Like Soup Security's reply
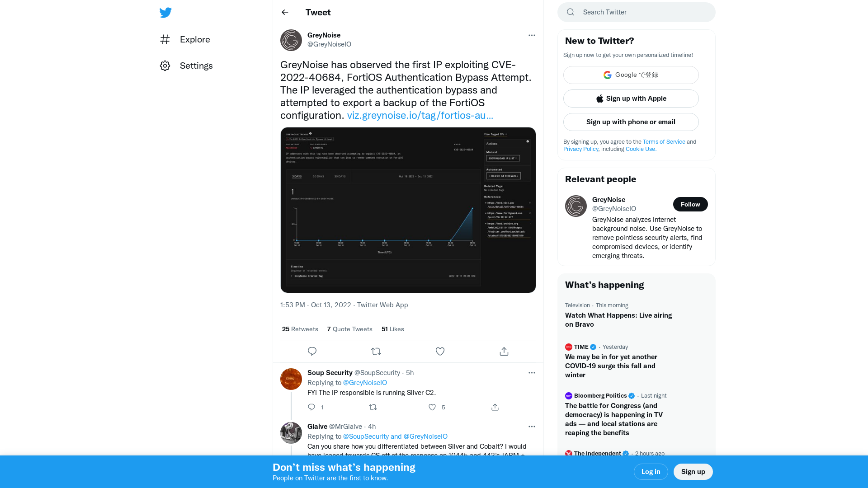 [x=432, y=407]
